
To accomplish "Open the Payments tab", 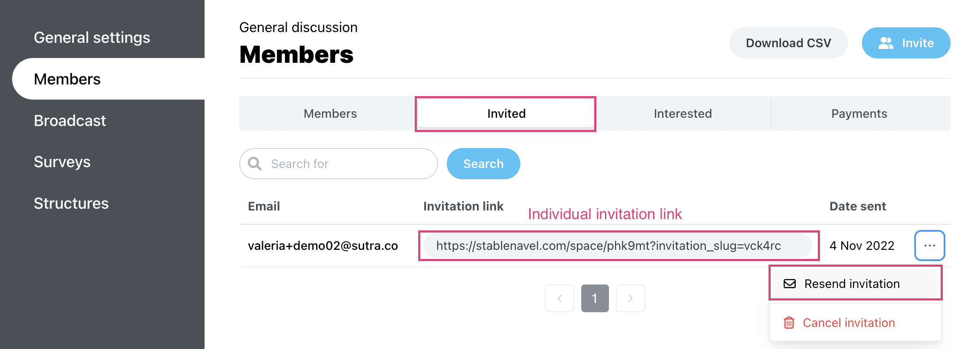I will point(859,113).
